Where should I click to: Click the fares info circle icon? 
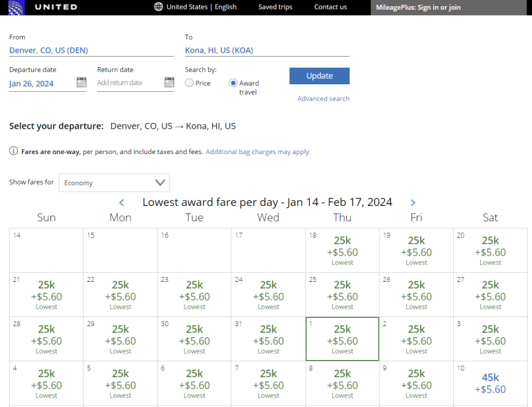tap(14, 151)
